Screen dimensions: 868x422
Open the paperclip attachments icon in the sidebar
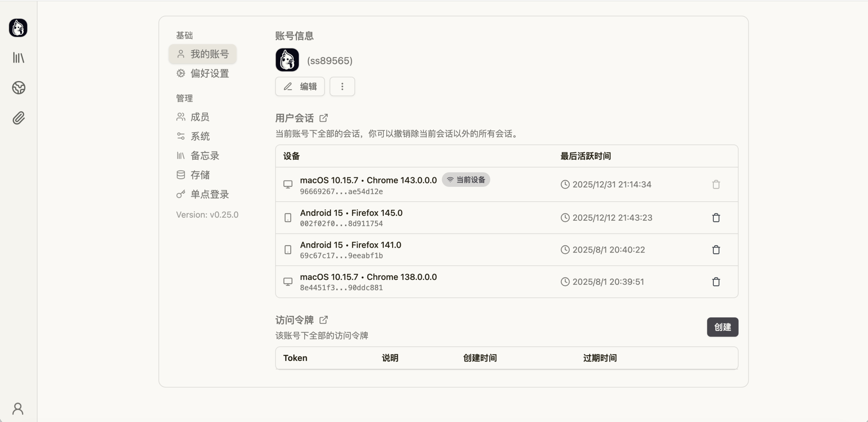click(18, 118)
